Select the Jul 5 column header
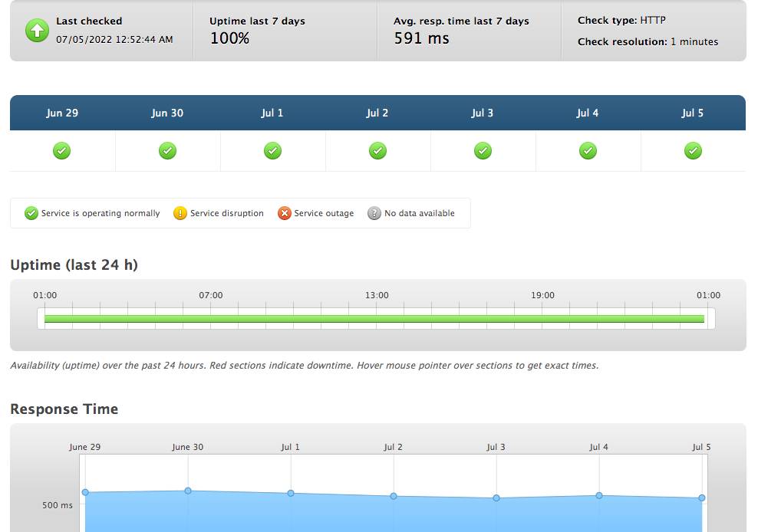 692,113
